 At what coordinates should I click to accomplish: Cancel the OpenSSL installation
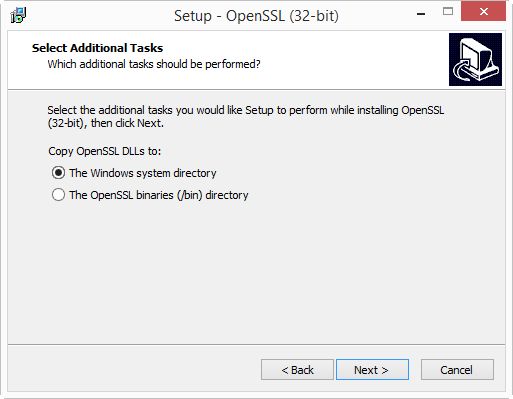(457, 370)
